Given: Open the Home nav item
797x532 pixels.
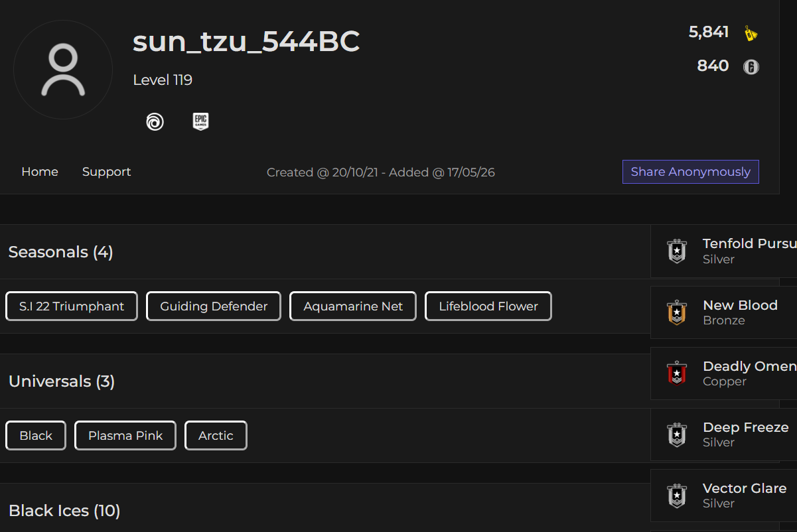Looking at the screenshot, I should pyautogui.click(x=40, y=172).
